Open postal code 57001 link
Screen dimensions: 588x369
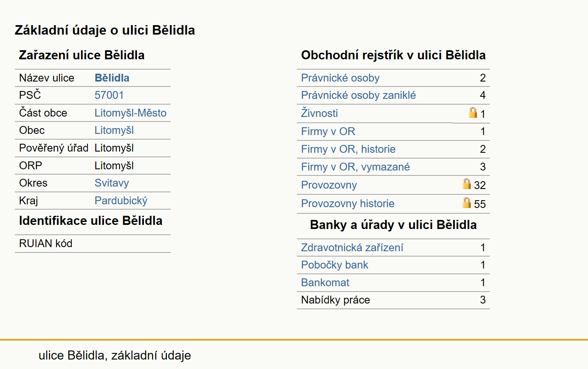pyautogui.click(x=109, y=95)
